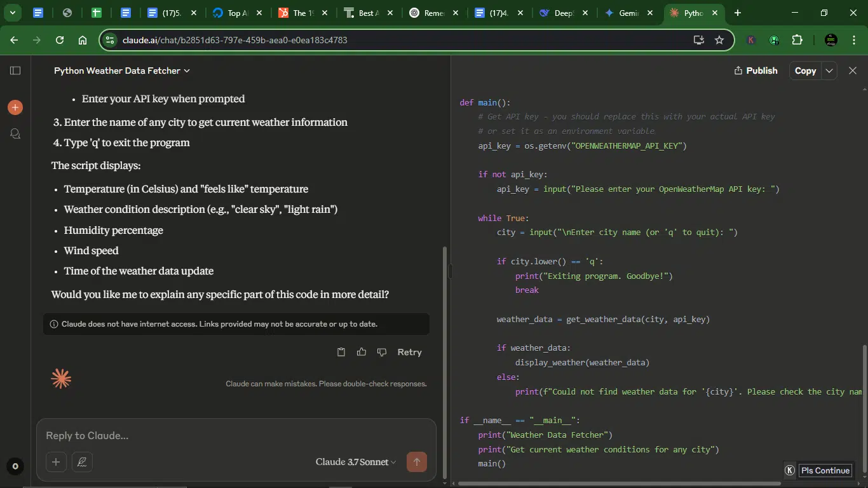Send message with the arrow button

click(x=417, y=462)
